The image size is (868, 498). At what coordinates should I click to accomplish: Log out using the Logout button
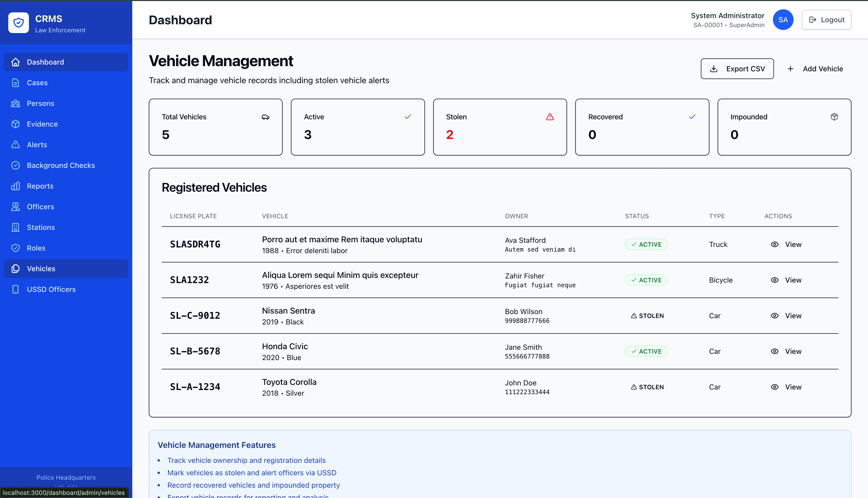pyautogui.click(x=826, y=20)
